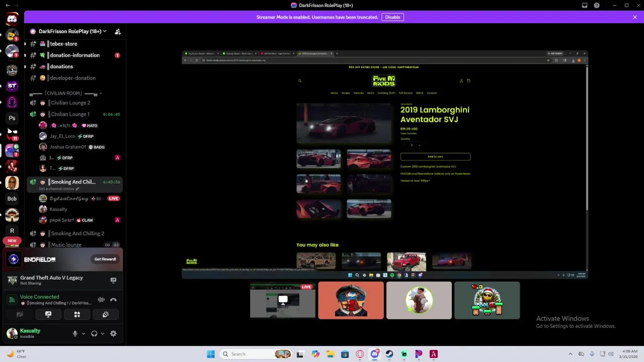Image resolution: width=644 pixels, height=362 pixels.
Task: Open Discord direct messages home icon
Action: point(12,19)
